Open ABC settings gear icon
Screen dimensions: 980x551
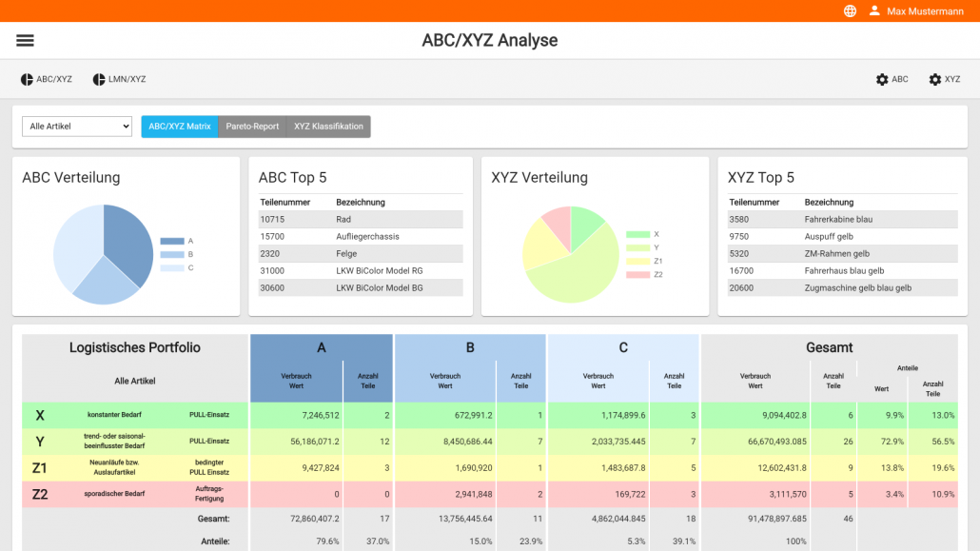click(x=882, y=80)
